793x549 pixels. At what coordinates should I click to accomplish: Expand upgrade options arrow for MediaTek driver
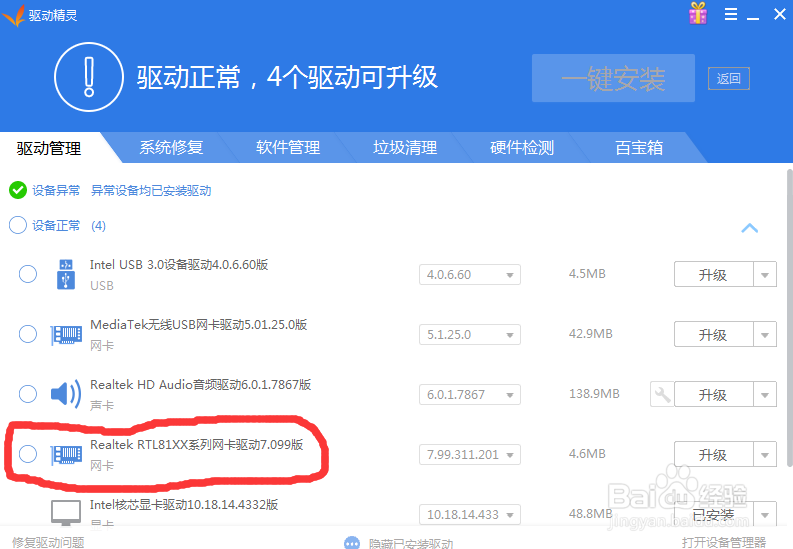[765, 334]
